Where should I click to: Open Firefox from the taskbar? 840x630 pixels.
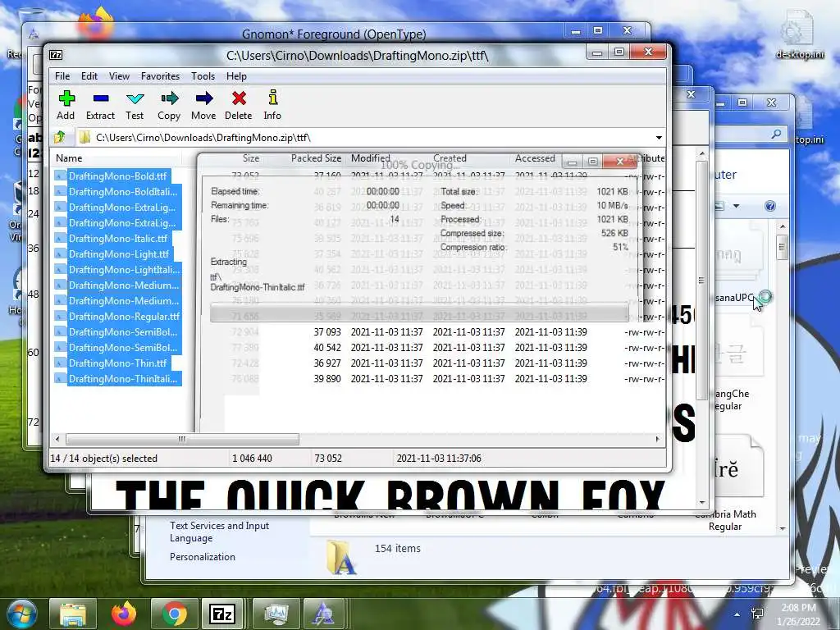(x=124, y=614)
